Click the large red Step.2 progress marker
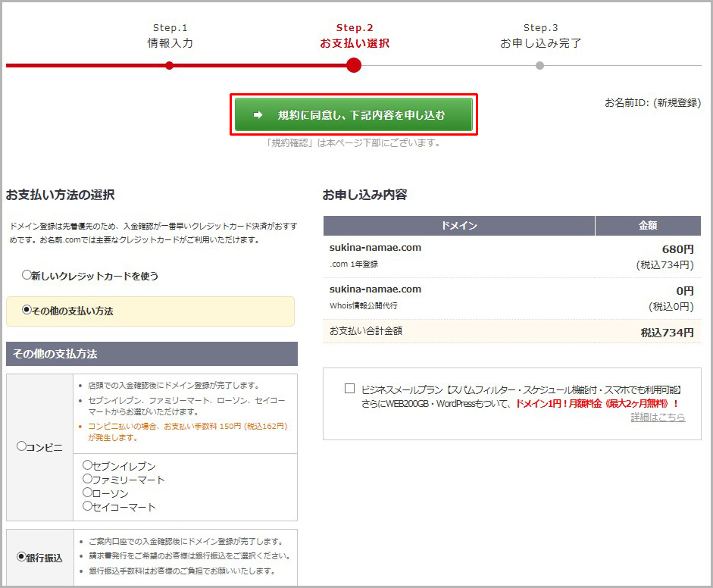713x588 pixels. coord(353,66)
